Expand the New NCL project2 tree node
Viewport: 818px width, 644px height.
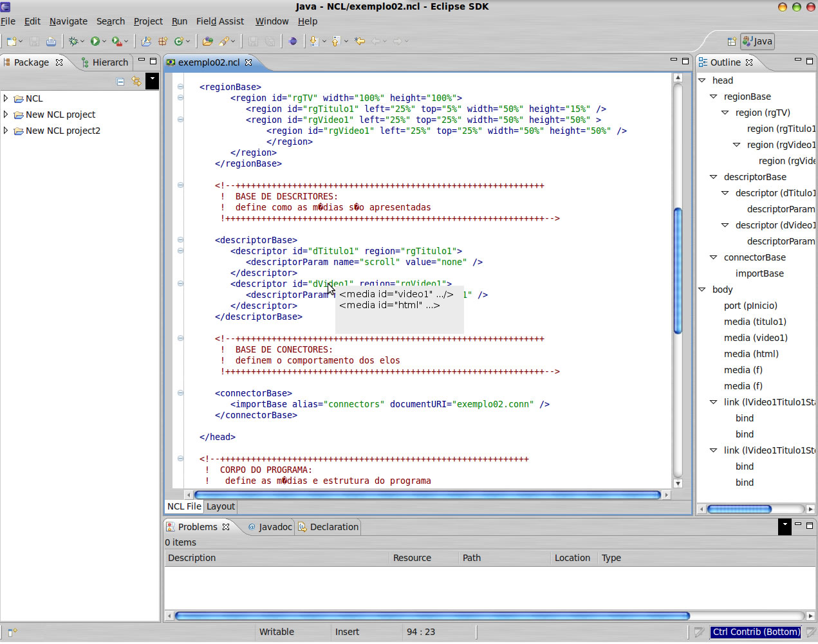pos(6,131)
